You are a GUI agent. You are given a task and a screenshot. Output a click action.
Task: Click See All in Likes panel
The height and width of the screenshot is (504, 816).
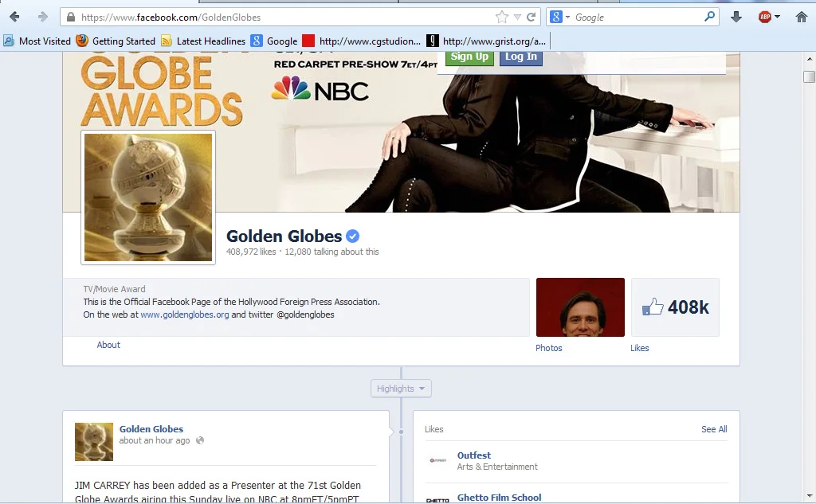(714, 429)
